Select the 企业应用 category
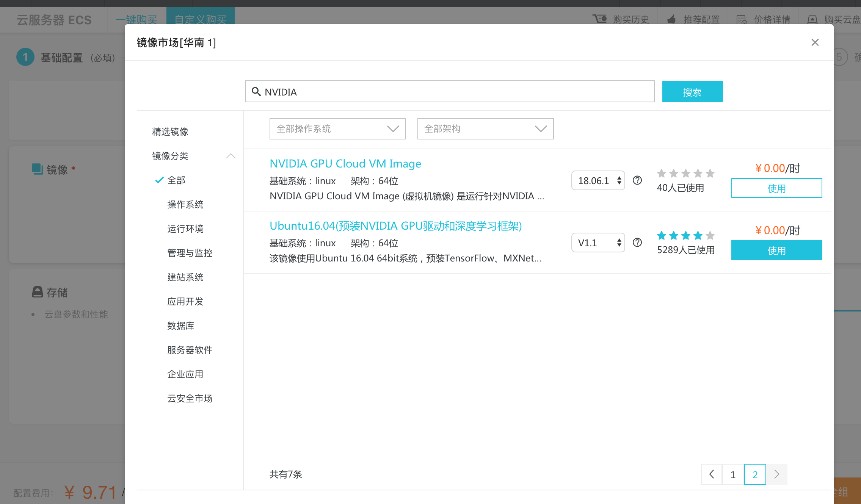861x504 pixels. (185, 374)
